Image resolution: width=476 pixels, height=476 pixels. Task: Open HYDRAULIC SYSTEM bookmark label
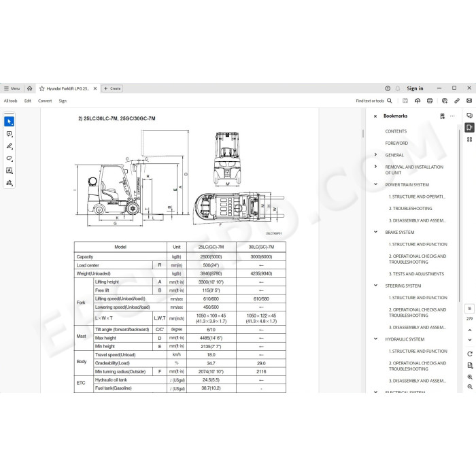[x=405, y=339]
